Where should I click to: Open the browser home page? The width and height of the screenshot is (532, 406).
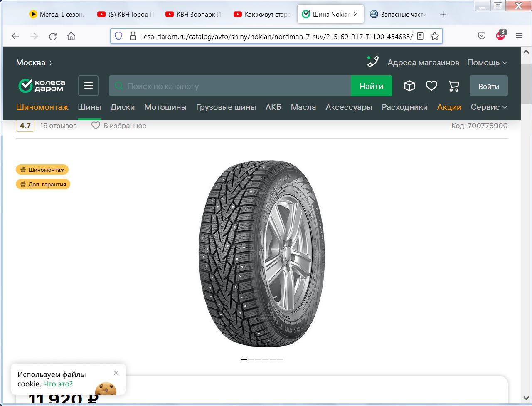pyautogui.click(x=71, y=36)
